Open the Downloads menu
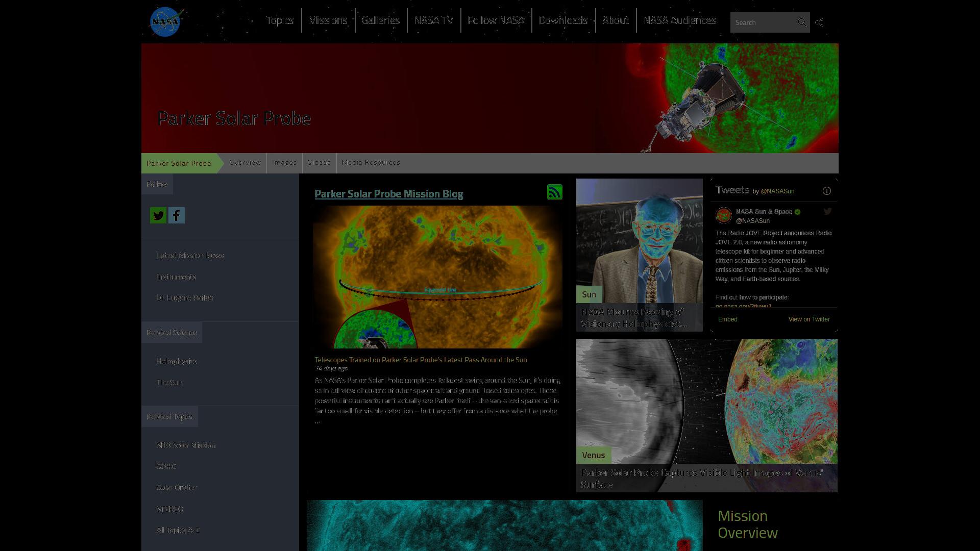Viewport: 980px width, 551px height. pyautogui.click(x=563, y=20)
